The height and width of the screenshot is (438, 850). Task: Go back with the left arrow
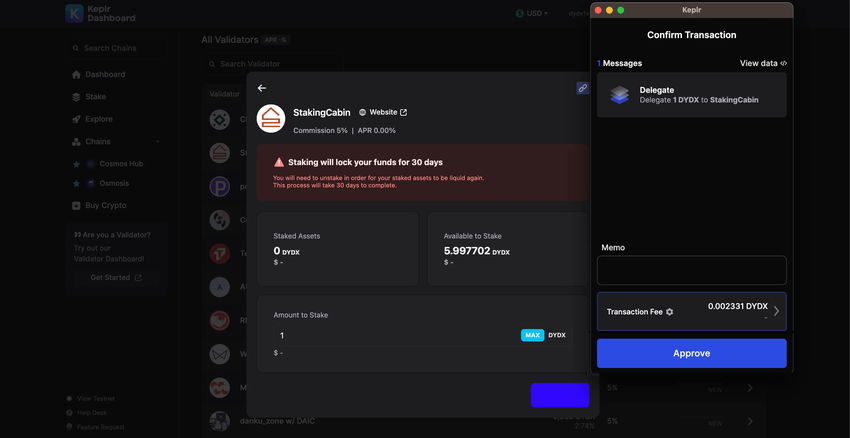[x=262, y=88]
